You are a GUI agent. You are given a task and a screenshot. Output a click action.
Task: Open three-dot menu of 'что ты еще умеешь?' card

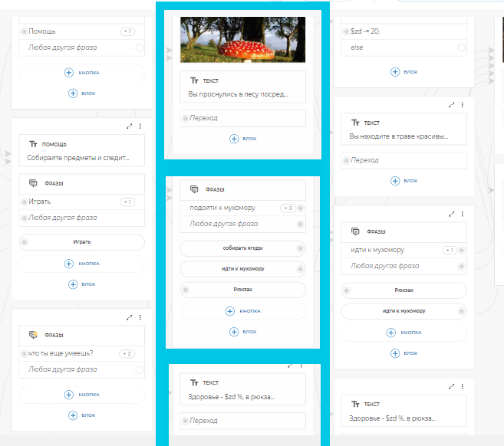[x=140, y=317]
